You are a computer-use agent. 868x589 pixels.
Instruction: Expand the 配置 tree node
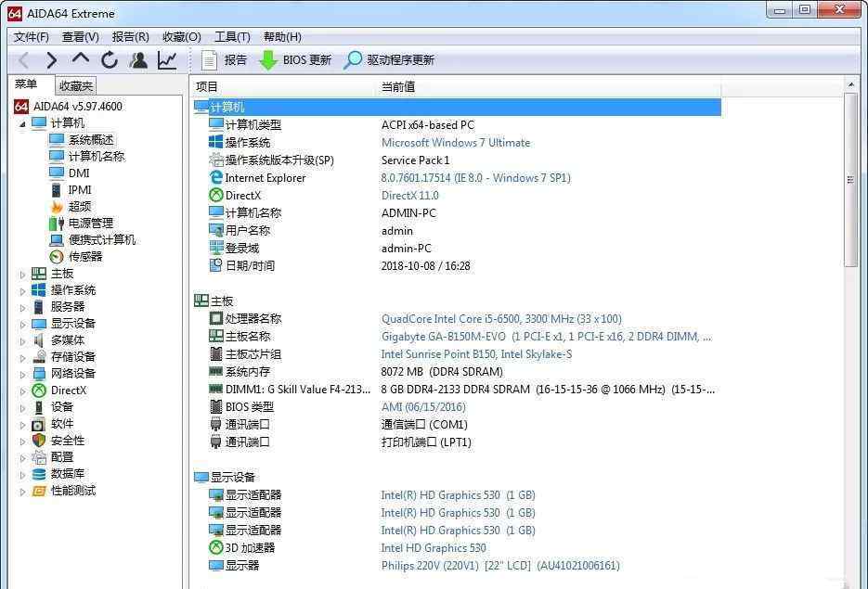(22, 458)
